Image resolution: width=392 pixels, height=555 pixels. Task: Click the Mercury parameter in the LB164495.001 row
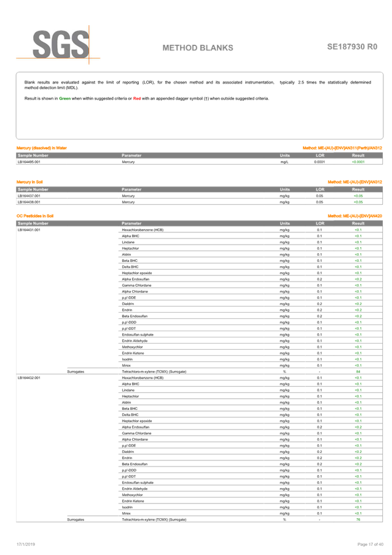coord(128,162)
